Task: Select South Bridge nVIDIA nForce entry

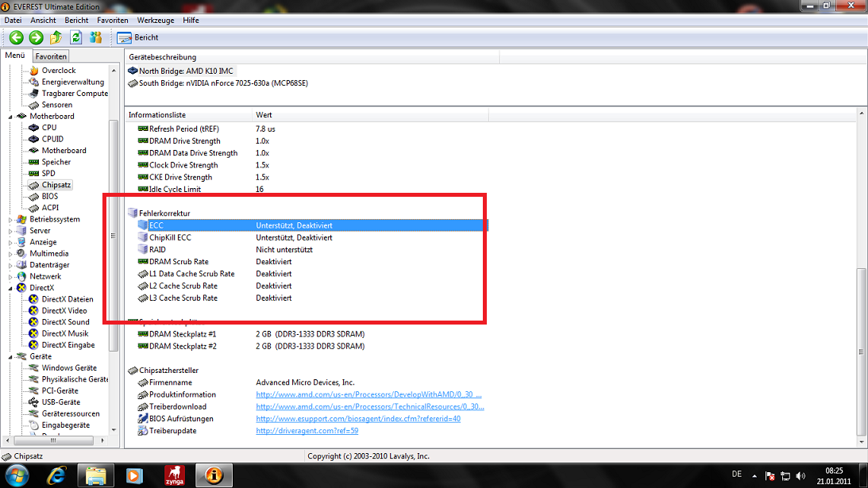Action: 224,83
